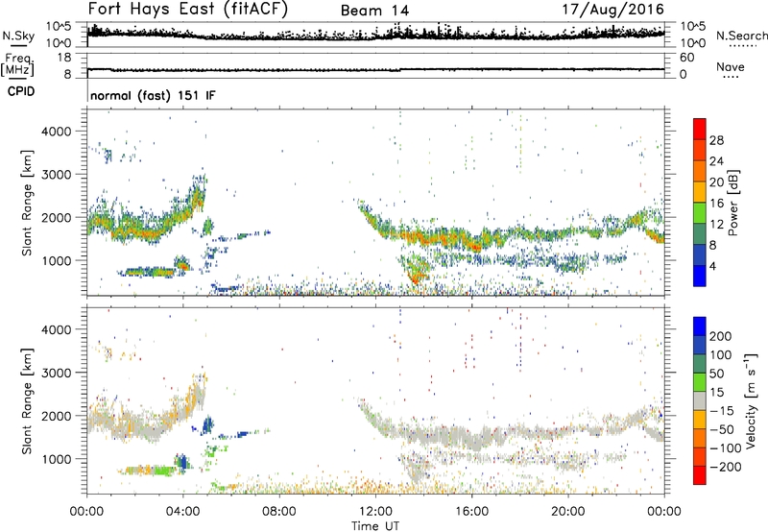Click the '04:00' time tick label

[x=183, y=512]
